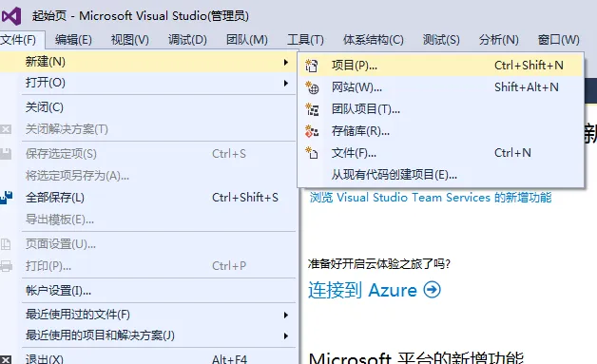Open the 窗口(W) menu
The image size is (597, 364).
[x=559, y=40]
